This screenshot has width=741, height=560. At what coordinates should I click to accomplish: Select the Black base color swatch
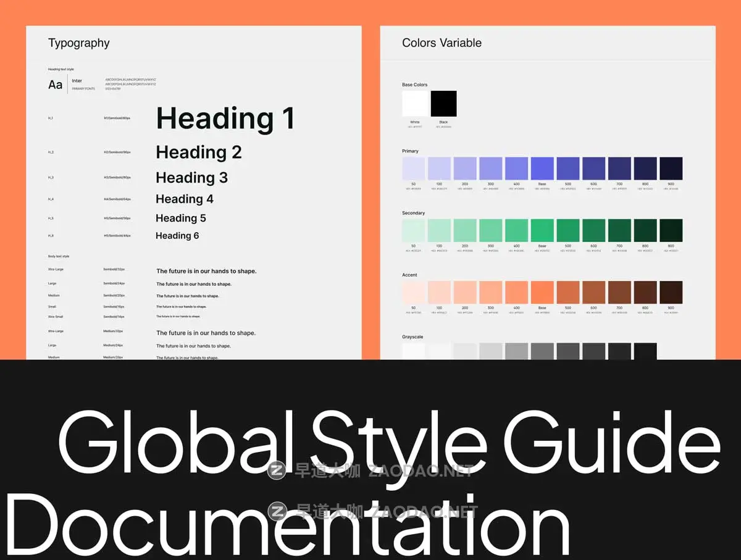[x=443, y=104]
